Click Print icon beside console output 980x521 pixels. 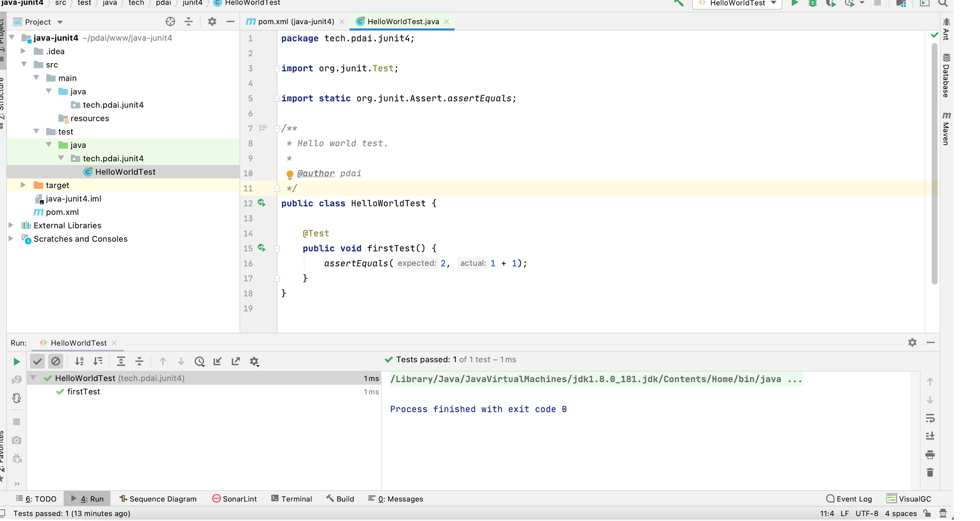(x=930, y=454)
